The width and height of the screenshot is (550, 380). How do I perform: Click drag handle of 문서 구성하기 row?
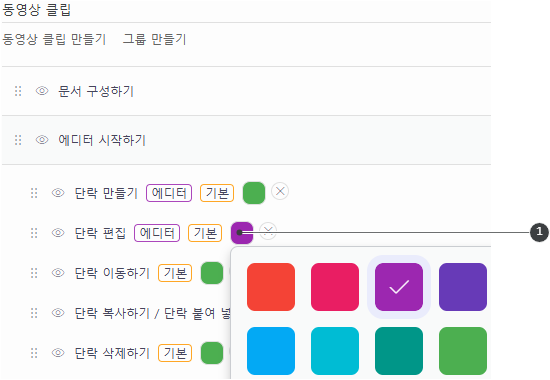pos(18,91)
